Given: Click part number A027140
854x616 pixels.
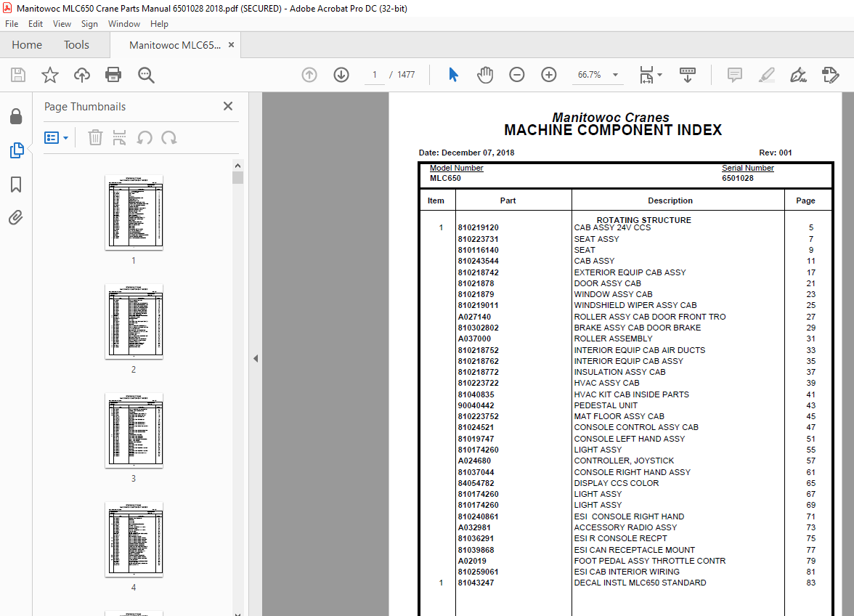Looking at the screenshot, I should pos(474,317).
